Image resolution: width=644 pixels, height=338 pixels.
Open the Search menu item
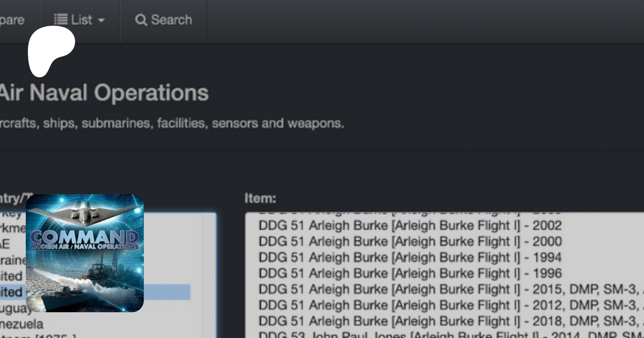pyautogui.click(x=171, y=20)
